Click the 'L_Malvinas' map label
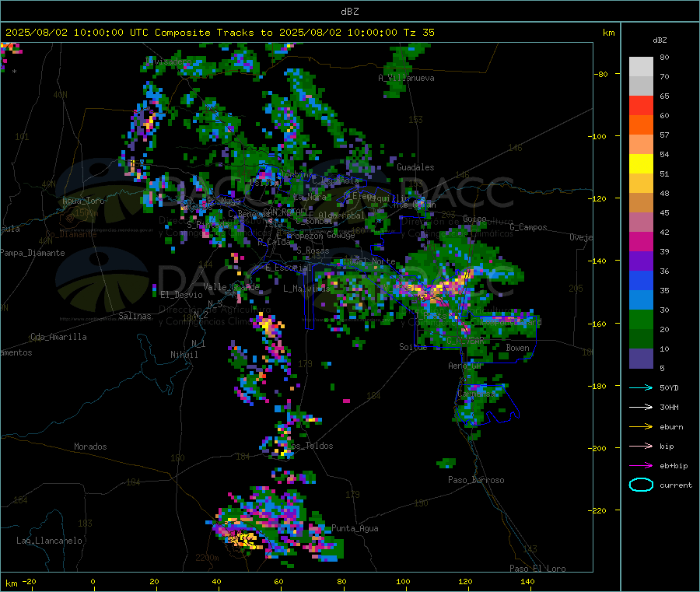Screen dimensions: 700x592 click(306, 289)
